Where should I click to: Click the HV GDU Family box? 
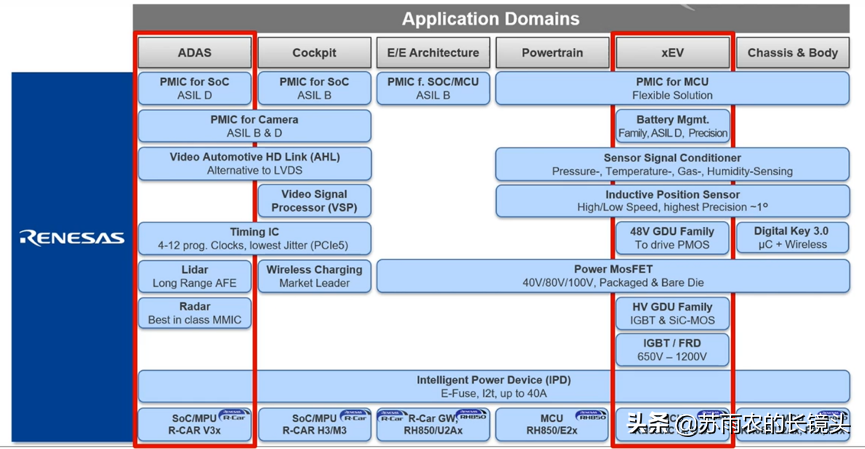(x=672, y=313)
